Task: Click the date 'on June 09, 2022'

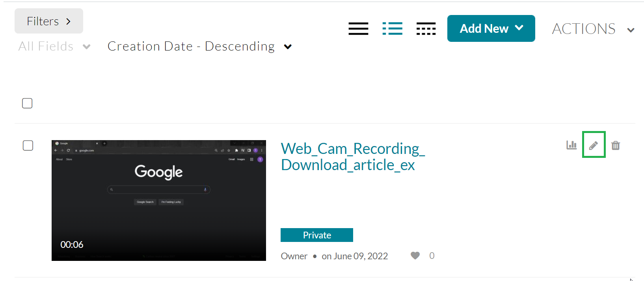Action: pos(355,256)
